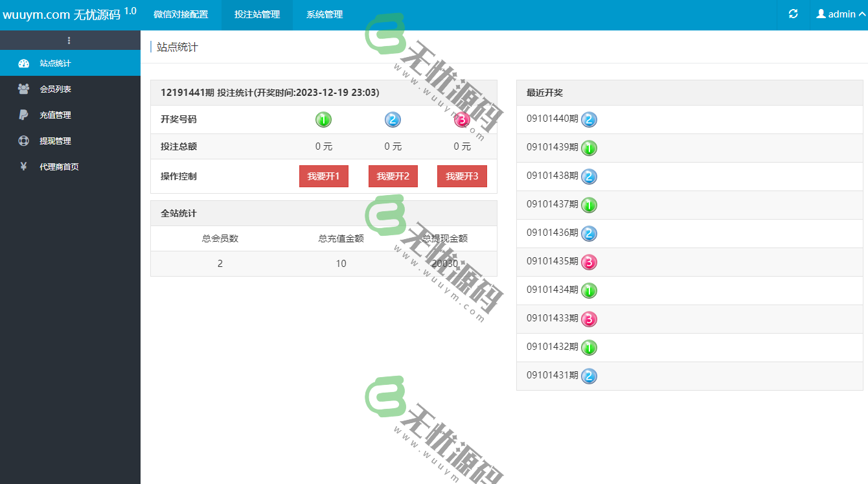
Task: Click the refresh icon in the top bar
Action: pos(792,13)
